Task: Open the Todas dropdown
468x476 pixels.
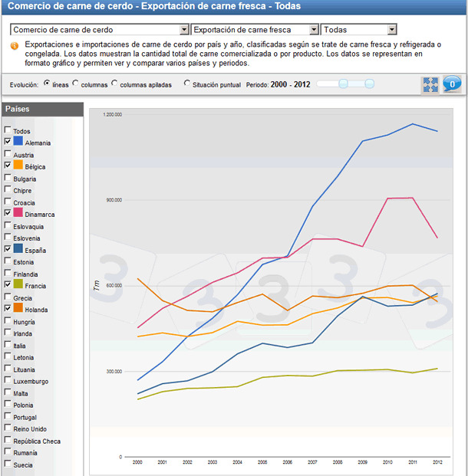Action: 358,29
